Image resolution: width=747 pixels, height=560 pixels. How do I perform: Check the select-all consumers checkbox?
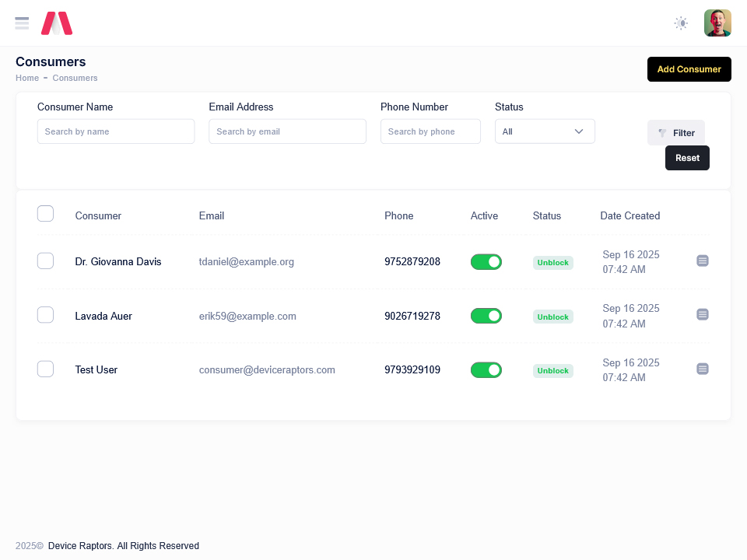(x=45, y=214)
